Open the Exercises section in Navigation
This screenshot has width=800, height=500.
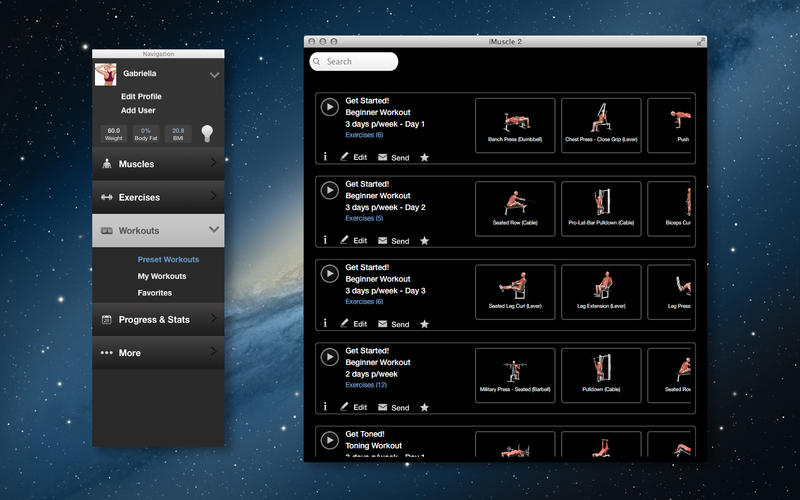click(x=158, y=197)
